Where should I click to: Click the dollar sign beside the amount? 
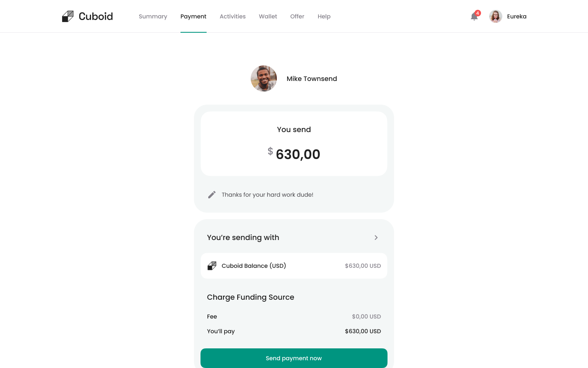pos(270,151)
